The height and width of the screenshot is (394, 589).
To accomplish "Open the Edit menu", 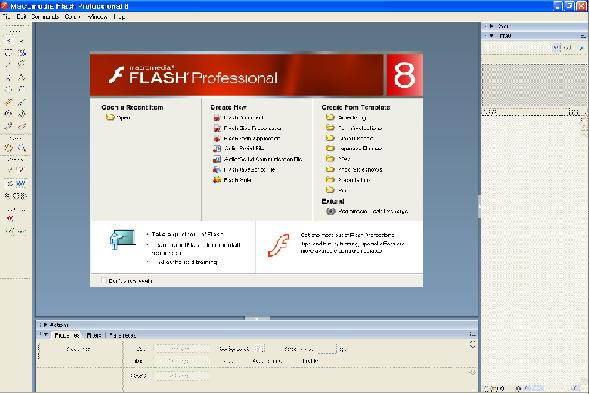I will coord(21,17).
